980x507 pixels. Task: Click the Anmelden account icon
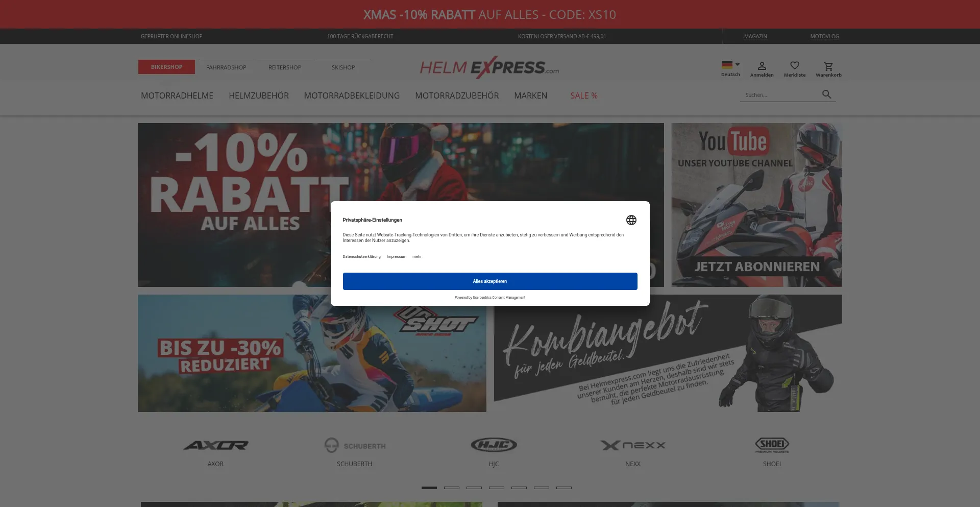[x=762, y=65]
